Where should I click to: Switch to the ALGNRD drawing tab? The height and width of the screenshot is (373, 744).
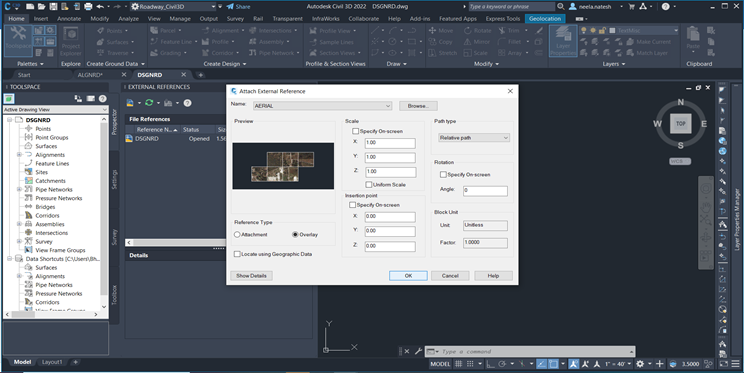coord(90,75)
